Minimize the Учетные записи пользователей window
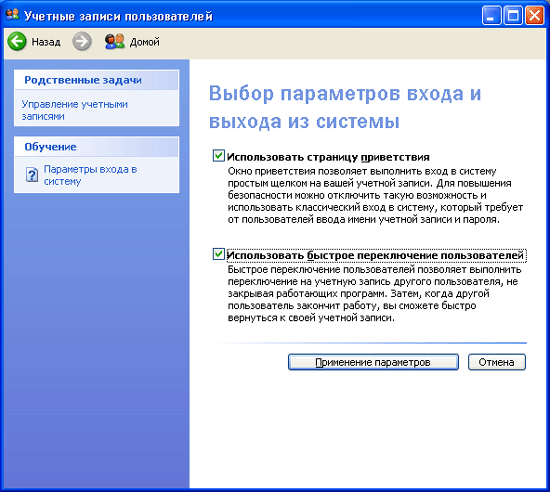The width and height of the screenshot is (550, 492). point(491,16)
